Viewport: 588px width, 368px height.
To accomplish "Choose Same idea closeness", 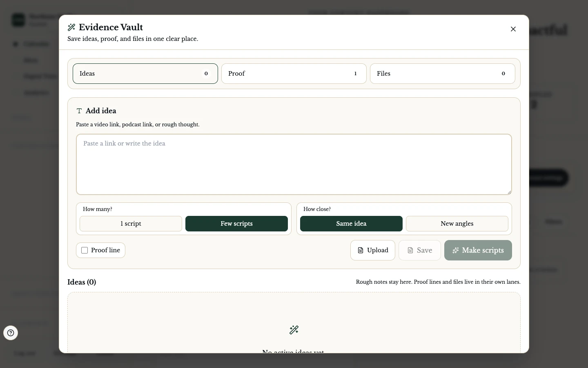I will click(x=351, y=224).
